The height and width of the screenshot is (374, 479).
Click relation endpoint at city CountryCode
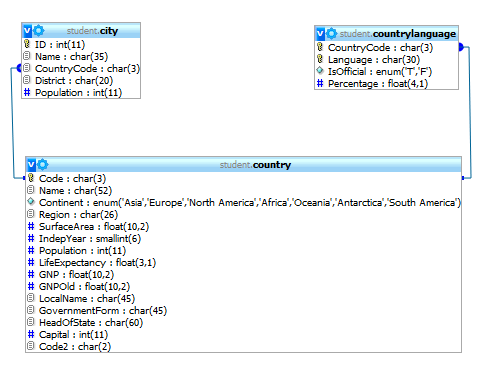coord(19,68)
